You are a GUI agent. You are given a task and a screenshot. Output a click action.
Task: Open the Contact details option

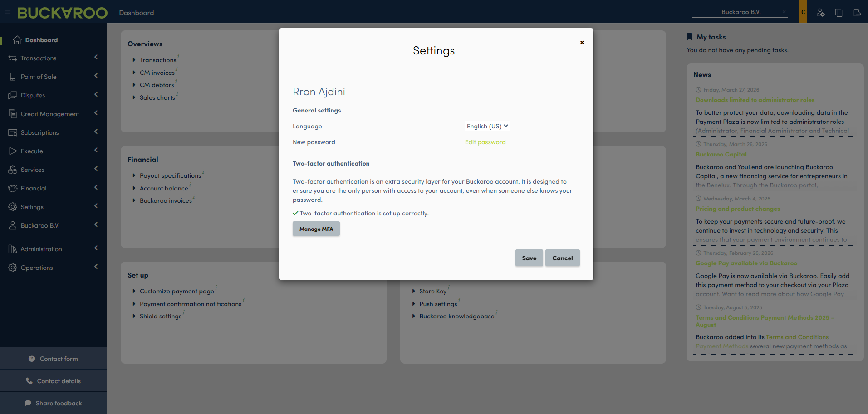coord(54,381)
